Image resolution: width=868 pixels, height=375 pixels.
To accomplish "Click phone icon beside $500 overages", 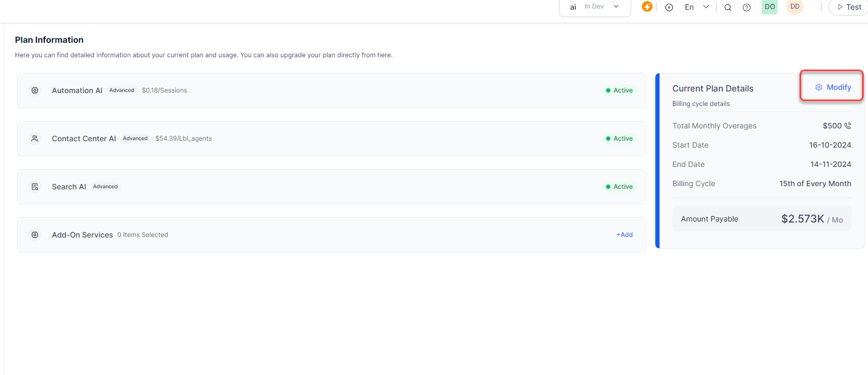I will click(x=848, y=126).
